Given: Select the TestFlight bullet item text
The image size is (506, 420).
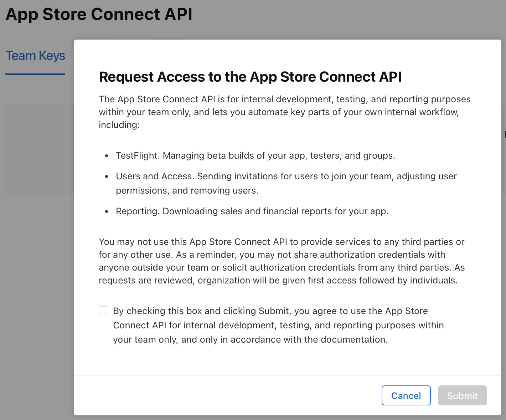Looking at the screenshot, I should tap(255, 156).
